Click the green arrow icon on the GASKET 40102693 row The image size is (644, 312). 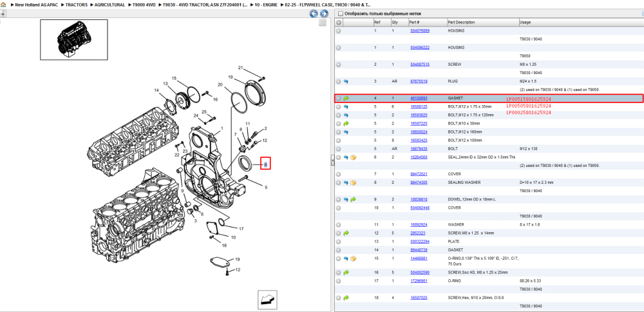pyautogui.click(x=346, y=98)
